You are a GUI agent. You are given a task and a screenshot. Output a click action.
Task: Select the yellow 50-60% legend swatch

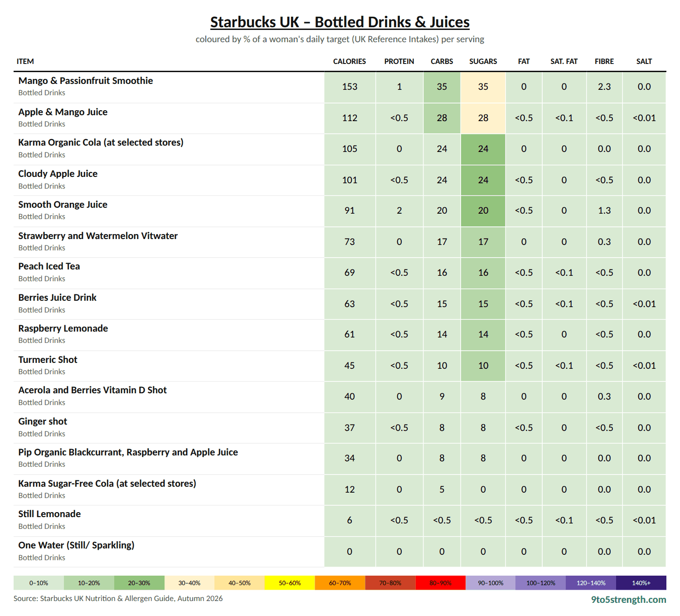(290, 583)
